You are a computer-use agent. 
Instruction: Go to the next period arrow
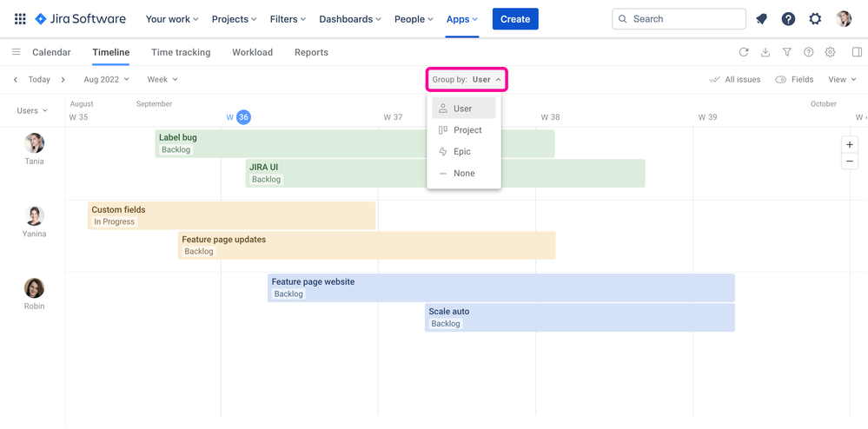point(63,80)
